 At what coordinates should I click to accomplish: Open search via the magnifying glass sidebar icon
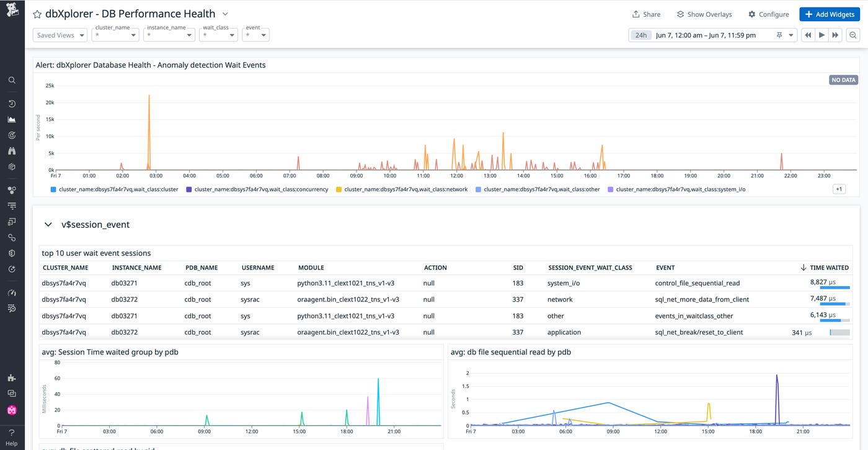pos(11,79)
